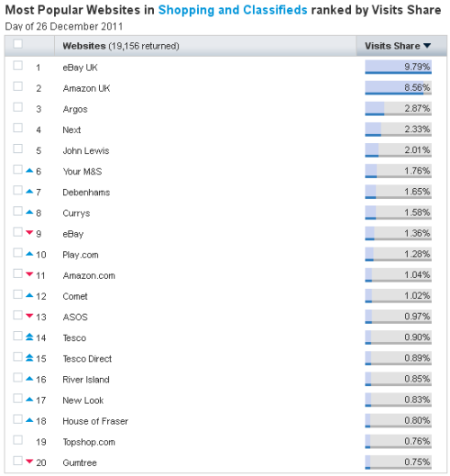This screenshot has width=450, height=476.
Task: Open the Amazon UK website entry
Action: (86, 88)
